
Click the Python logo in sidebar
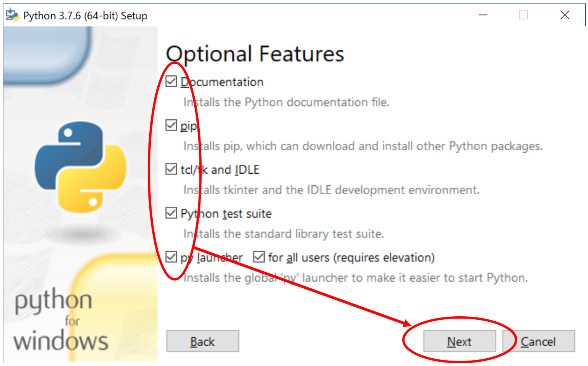click(81, 167)
